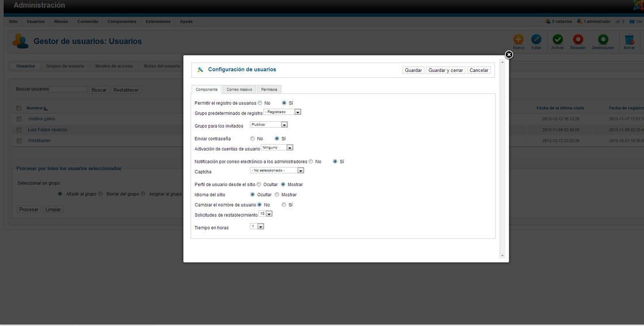
Task: Click the Guardar button
Action: click(x=413, y=70)
